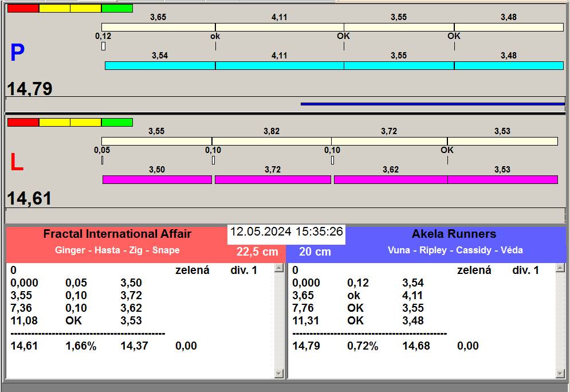Click 3,48 in the right results table
Image resolution: width=570 pixels, height=392 pixels.
[412, 321]
